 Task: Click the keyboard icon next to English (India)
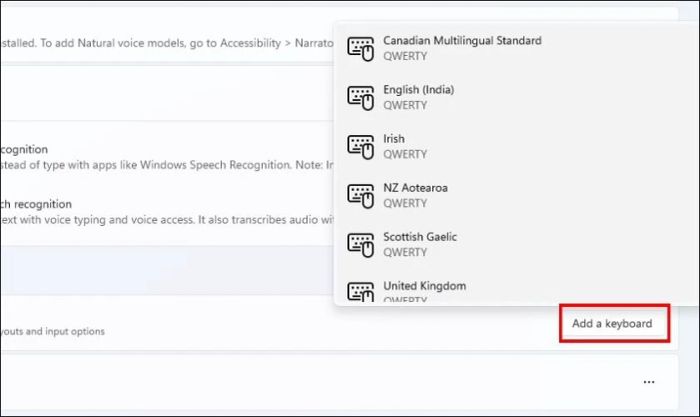360,98
